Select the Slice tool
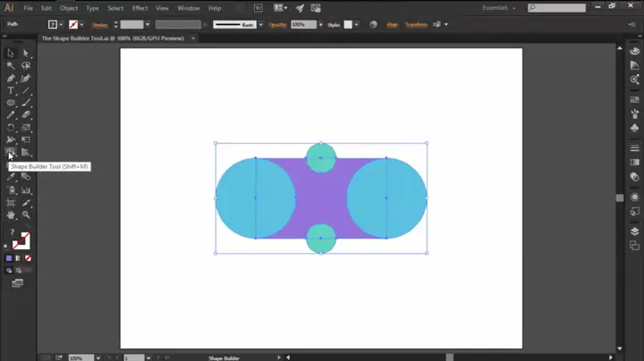Screen dimensions: 644x361 [x=26, y=203]
